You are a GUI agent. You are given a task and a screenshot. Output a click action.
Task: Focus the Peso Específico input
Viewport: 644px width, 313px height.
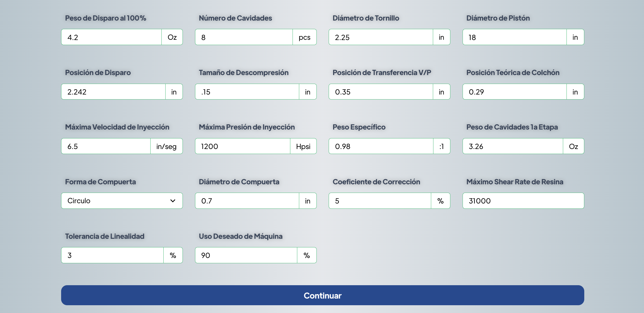click(x=381, y=146)
